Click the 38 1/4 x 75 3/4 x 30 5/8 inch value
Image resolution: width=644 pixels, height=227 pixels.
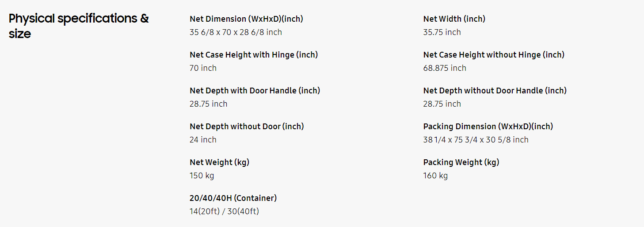pos(476,140)
